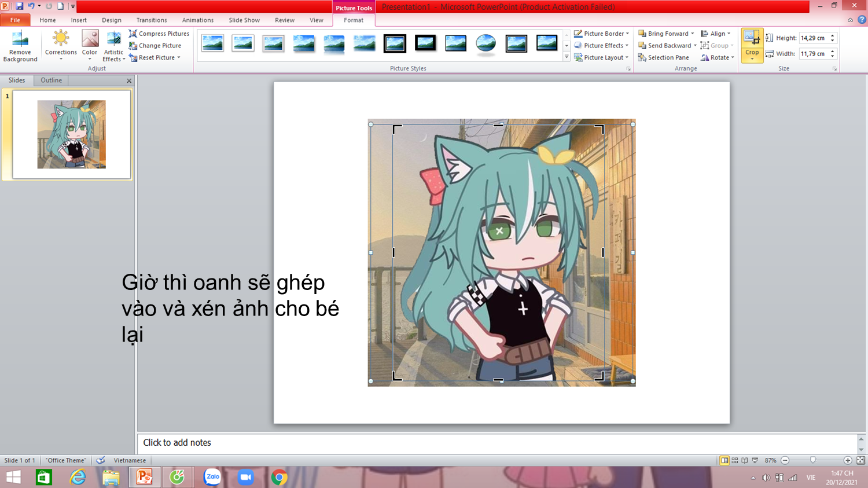Open Size dialog launcher

click(x=834, y=69)
